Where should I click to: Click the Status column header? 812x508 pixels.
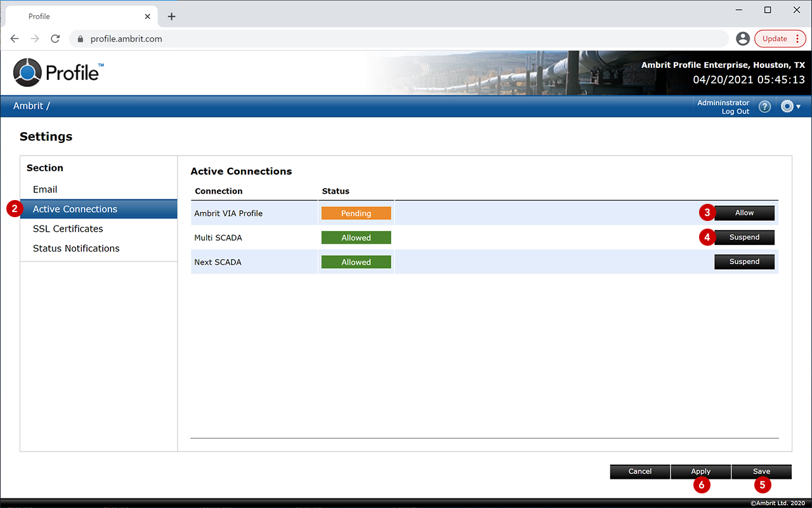(x=336, y=191)
